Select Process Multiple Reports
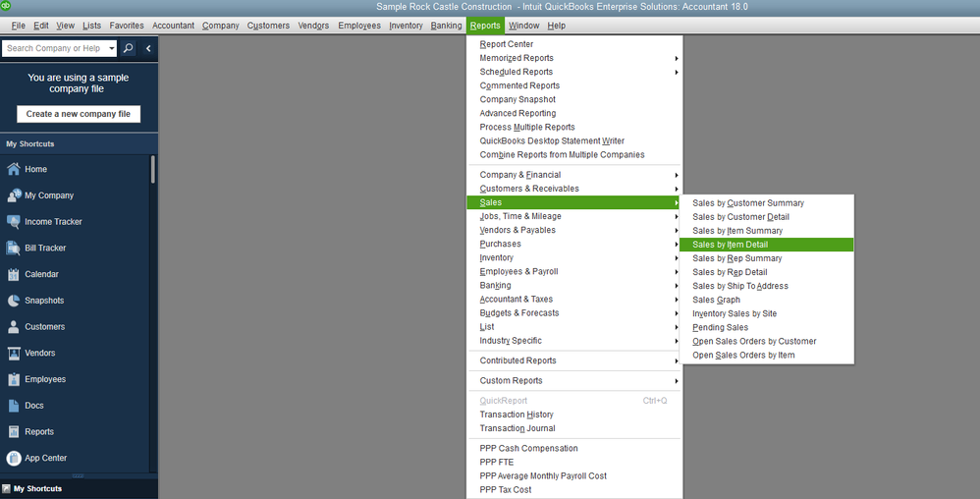The height and width of the screenshot is (499, 980). pos(574,127)
